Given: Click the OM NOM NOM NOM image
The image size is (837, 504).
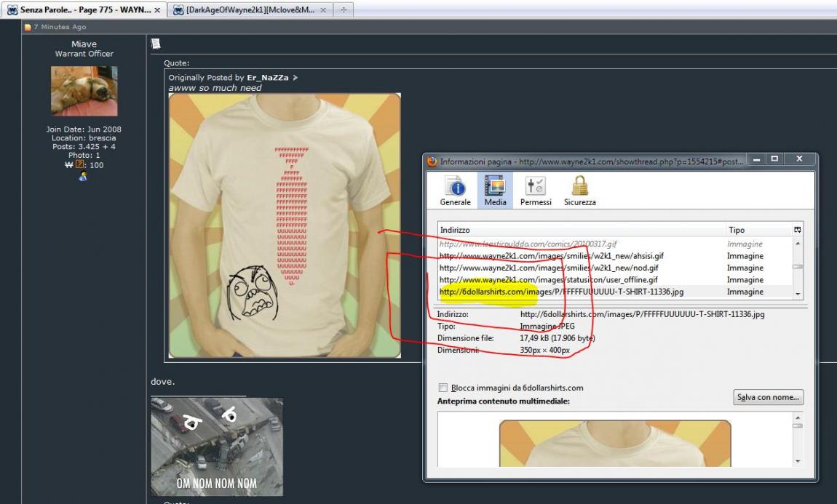Looking at the screenshot, I should click(217, 447).
